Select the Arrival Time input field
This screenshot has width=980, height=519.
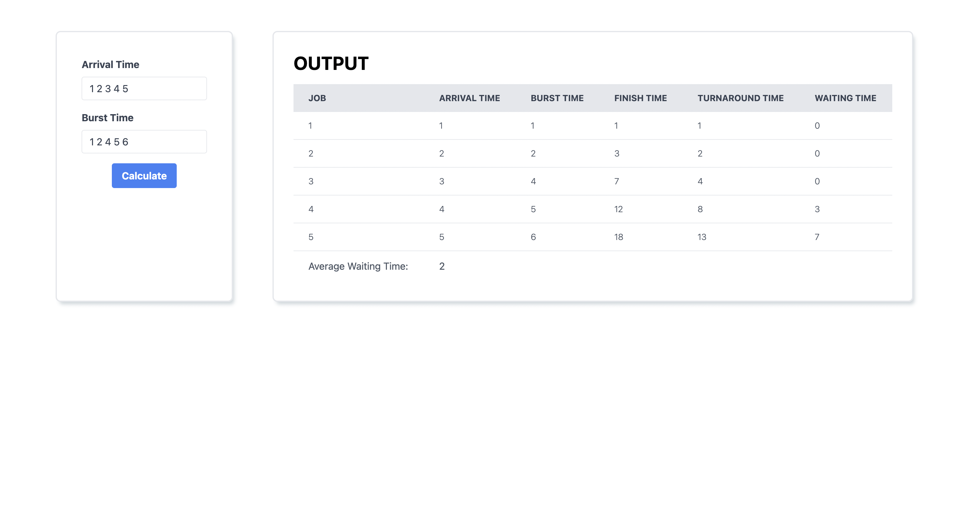[144, 88]
